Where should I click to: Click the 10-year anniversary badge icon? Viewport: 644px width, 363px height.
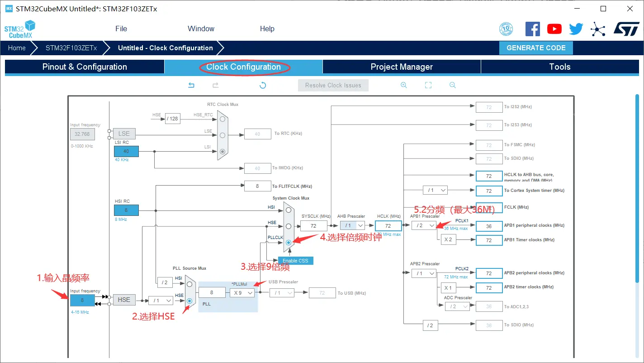coord(506,29)
